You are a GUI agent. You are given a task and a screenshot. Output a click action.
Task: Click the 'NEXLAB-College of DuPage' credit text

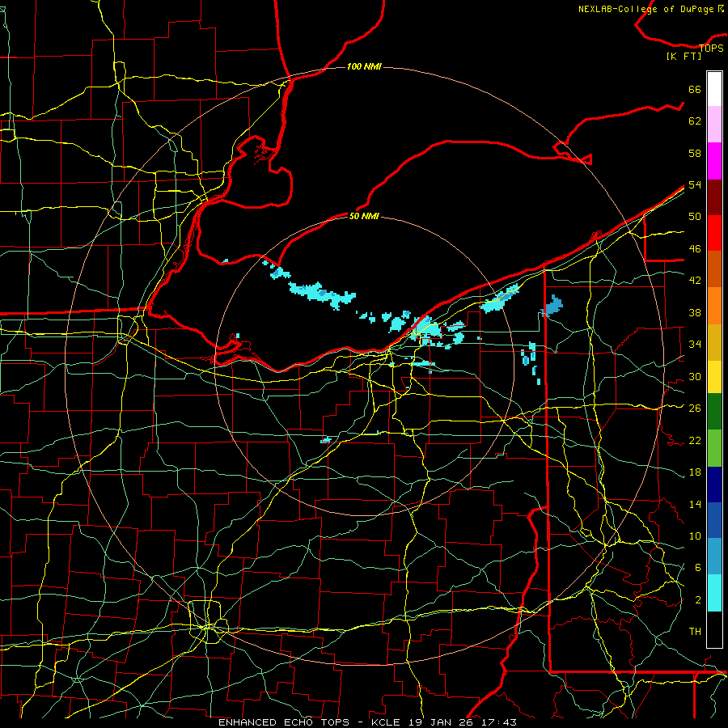647,9
